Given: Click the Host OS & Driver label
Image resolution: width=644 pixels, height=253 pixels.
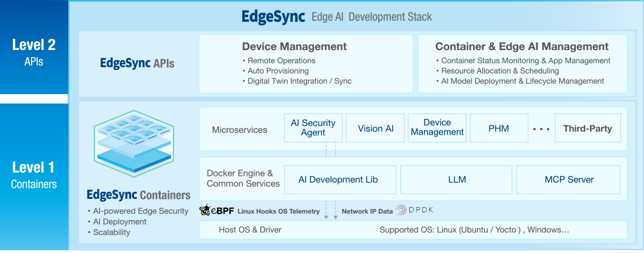Looking at the screenshot, I should point(250,229).
